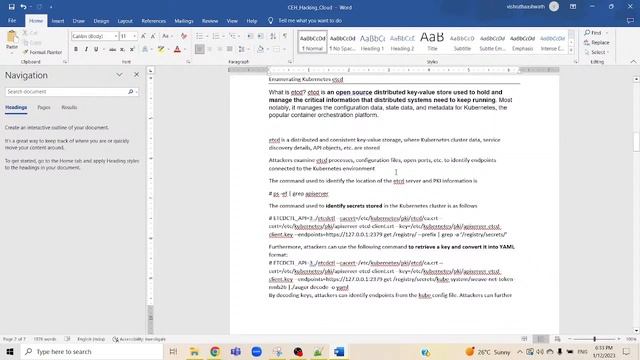This screenshot has width=640, height=360.
Task: Collapse the ribbon with chevron
Action: point(633,62)
